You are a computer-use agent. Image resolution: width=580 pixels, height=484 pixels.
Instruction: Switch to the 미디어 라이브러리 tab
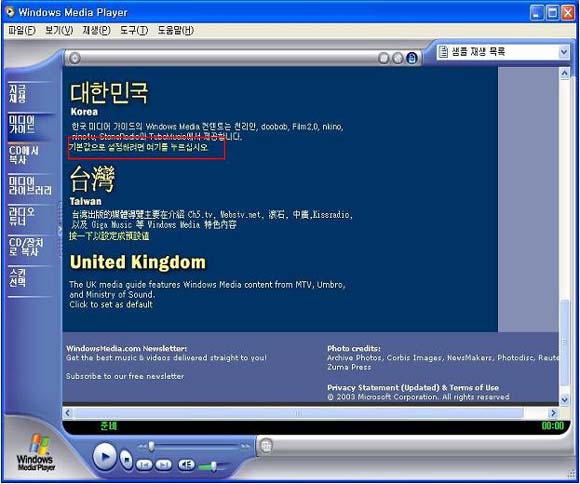pos(30,186)
